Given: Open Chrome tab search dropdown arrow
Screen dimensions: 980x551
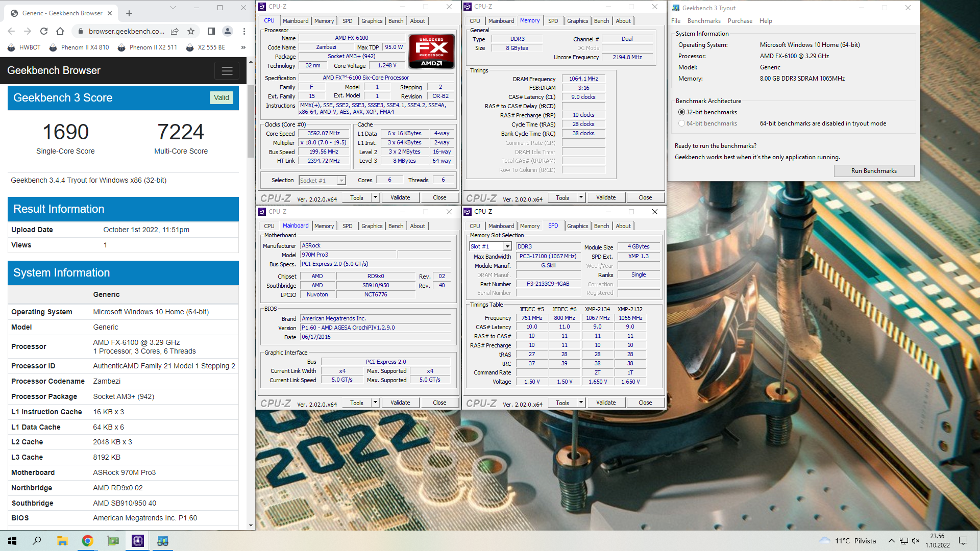Looking at the screenshot, I should click(x=173, y=8).
